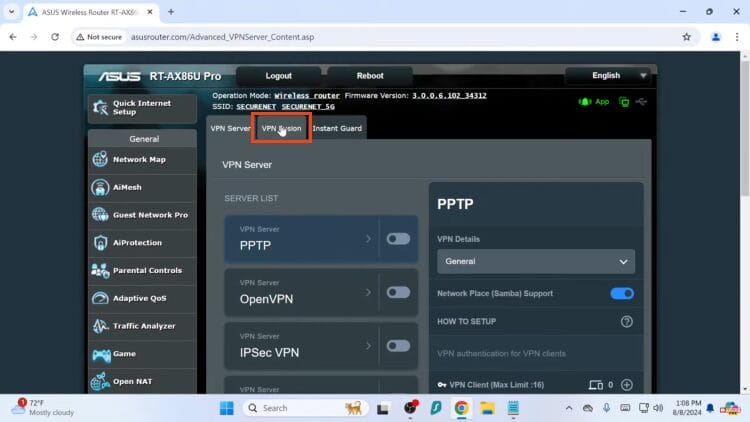
Task: Toggle the PPTP VPN server switch
Action: pyautogui.click(x=398, y=239)
